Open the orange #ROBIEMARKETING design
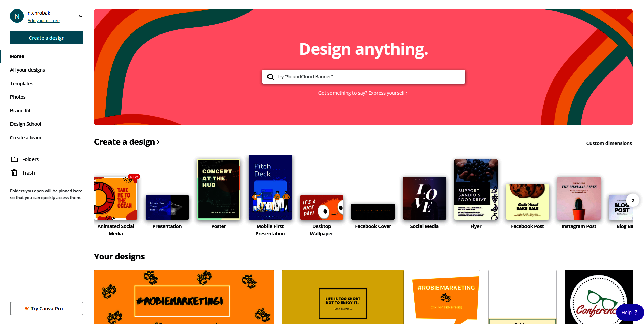644x324 pixels. click(184, 297)
